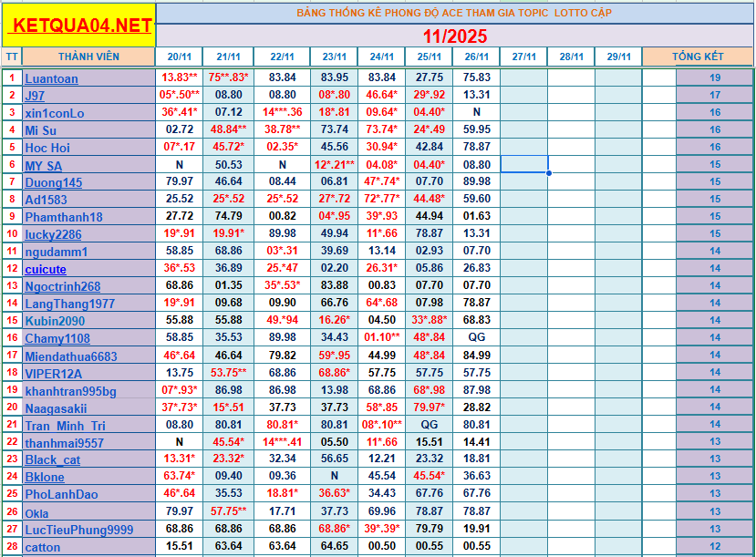The image size is (756, 557).
Task: Select the 26/11 date column header
Action: point(477,57)
